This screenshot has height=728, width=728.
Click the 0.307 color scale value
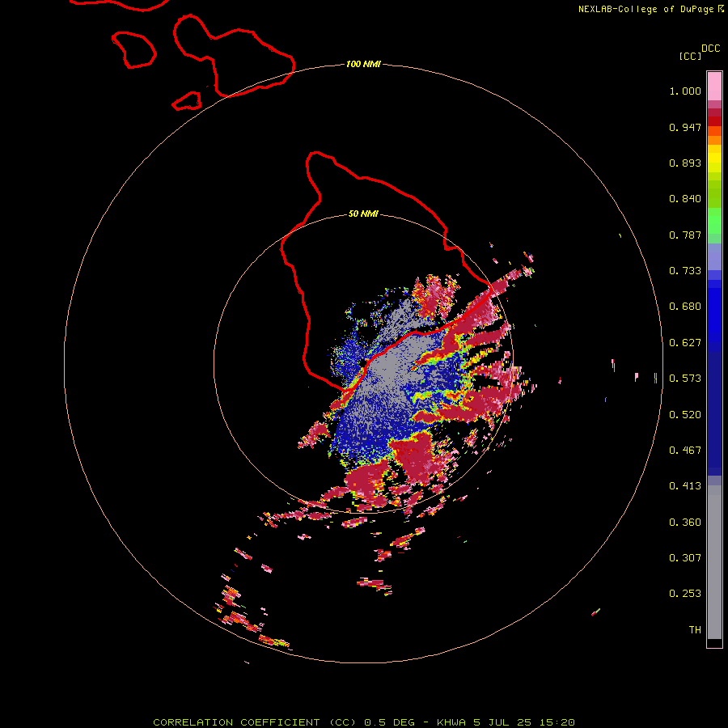coord(685,558)
